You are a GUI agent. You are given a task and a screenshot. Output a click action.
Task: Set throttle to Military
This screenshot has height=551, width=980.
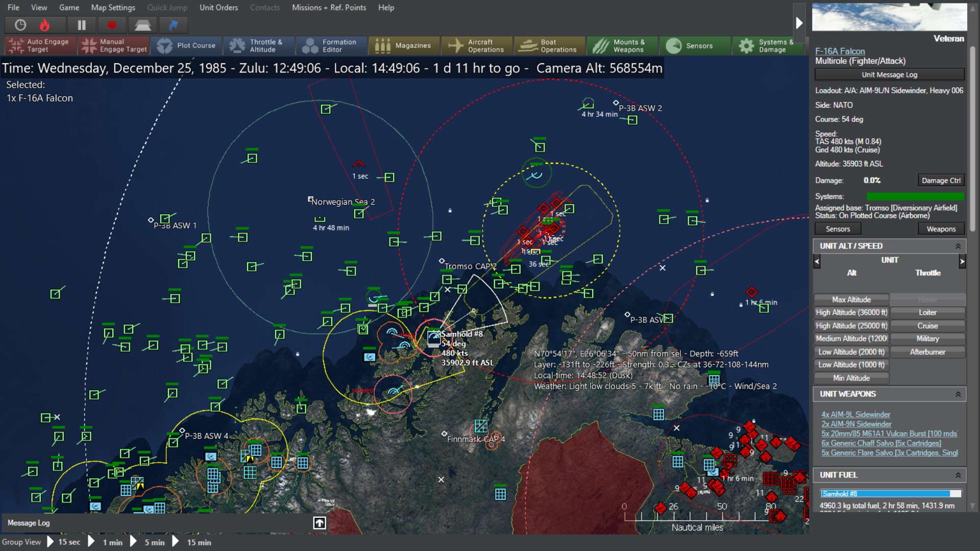click(x=927, y=338)
